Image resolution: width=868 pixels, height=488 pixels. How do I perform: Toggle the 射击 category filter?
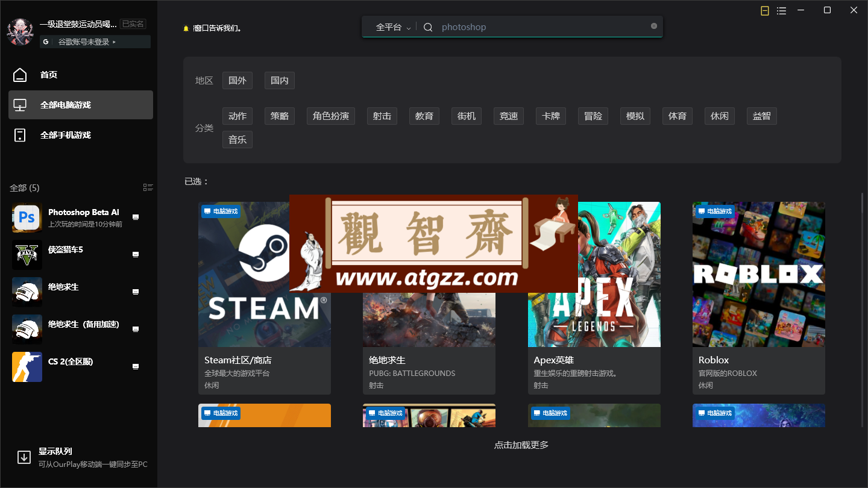pos(382,116)
